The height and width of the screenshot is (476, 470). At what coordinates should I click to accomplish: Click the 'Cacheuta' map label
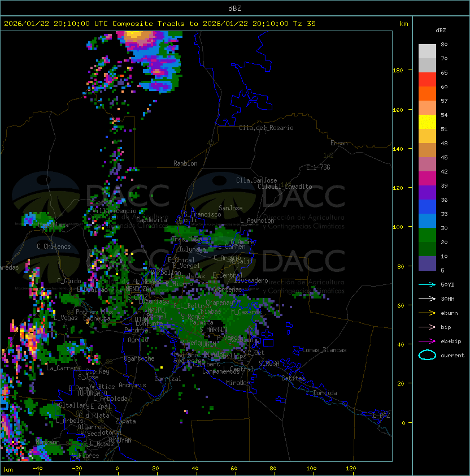[x=97, y=318]
